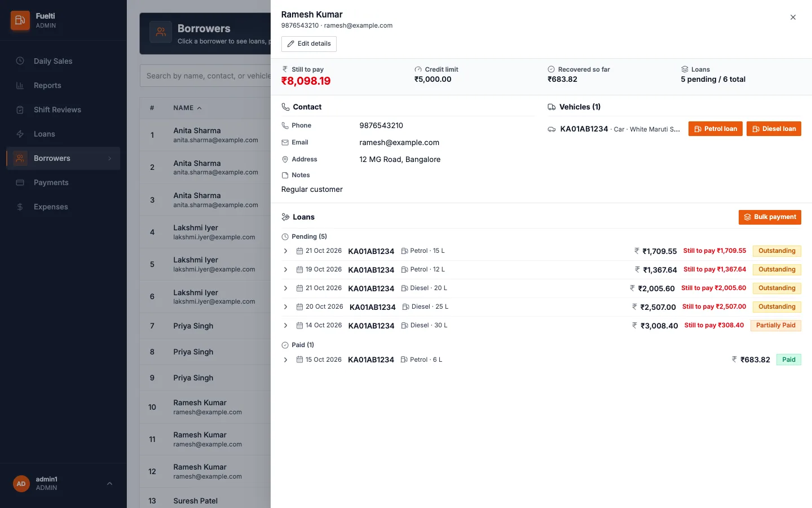812x508 pixels.
Task: Select Anita Sharma row number 1
Action: coord(205,135)
